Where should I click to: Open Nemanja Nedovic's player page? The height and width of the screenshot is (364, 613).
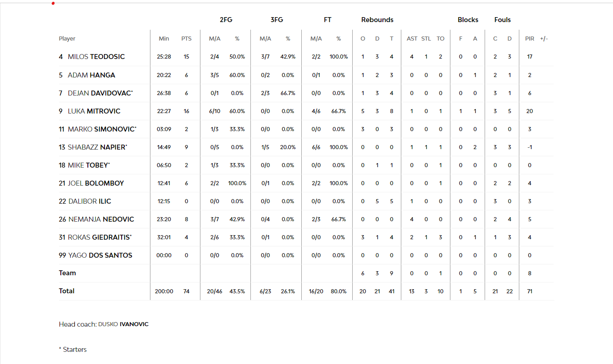click(x=101, y=219)
